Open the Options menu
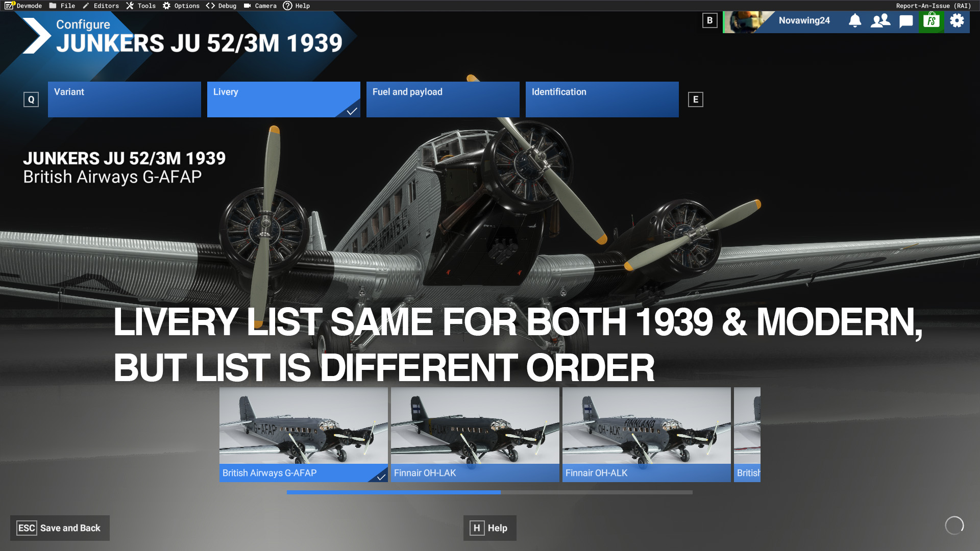This screenshot has width=980, height=551. (181, 6)
